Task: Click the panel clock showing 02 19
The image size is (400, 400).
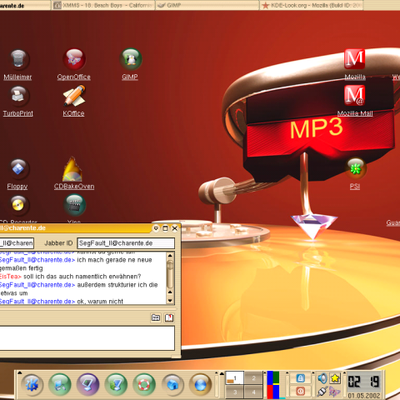Action: pyautogui.click(x=364, y=382)
